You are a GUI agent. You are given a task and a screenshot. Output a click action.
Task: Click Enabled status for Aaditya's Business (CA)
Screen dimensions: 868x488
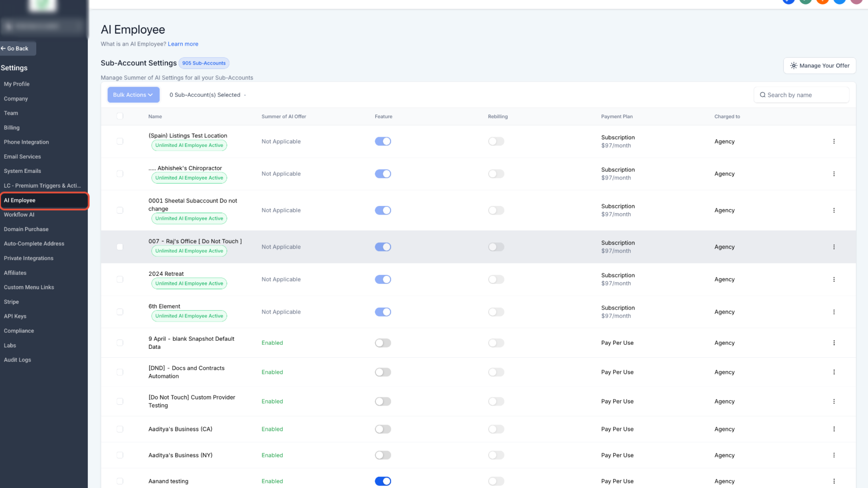(x=272, y=429)
